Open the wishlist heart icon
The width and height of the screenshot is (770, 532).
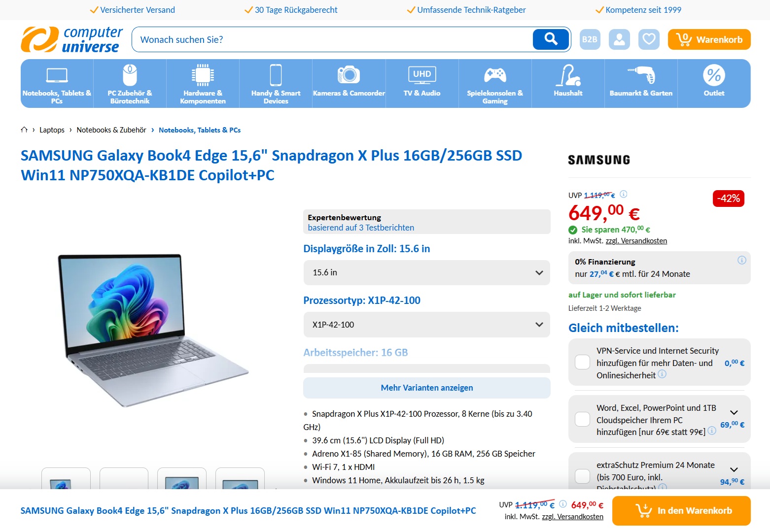coord(649,39)
